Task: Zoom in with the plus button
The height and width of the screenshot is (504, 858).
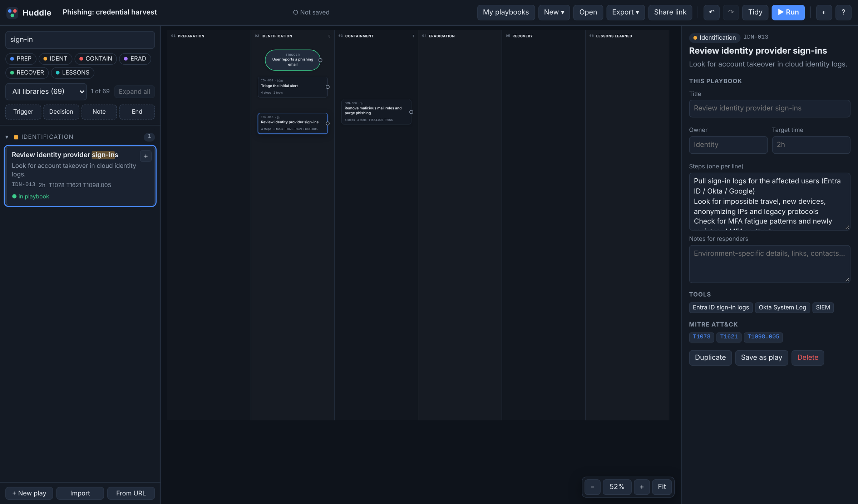Action: [642, 487]
